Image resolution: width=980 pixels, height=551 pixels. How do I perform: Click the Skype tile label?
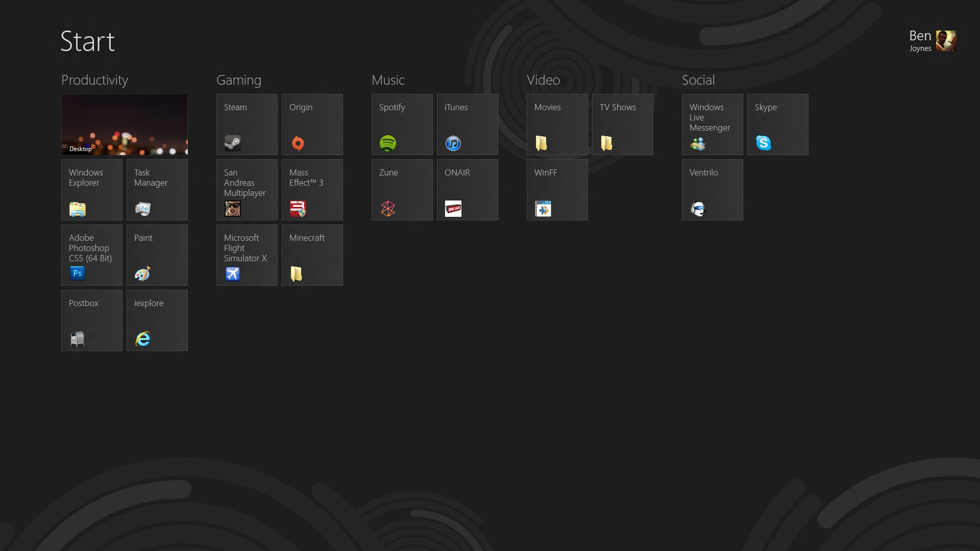766,107
